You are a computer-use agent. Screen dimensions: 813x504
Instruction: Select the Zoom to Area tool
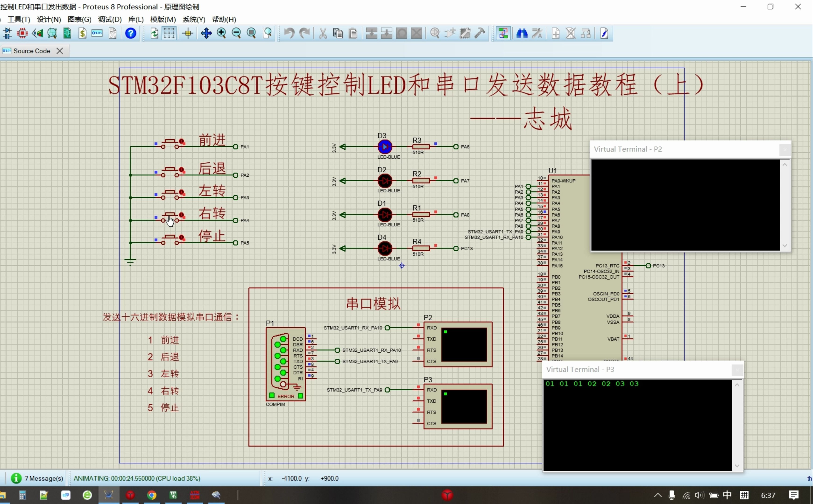[267, 33]
